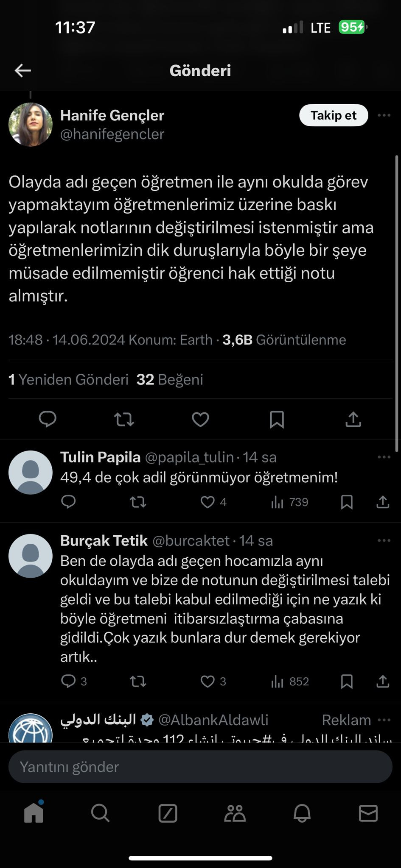The width and height of the screenshot is (401, 868).
Task: Go back using the arrow icon
Action: 23,71
